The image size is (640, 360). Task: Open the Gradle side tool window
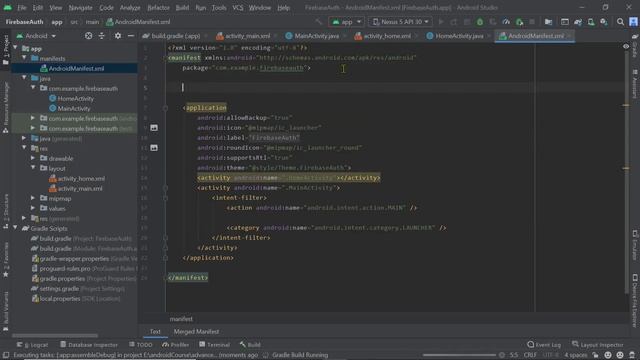635,46
